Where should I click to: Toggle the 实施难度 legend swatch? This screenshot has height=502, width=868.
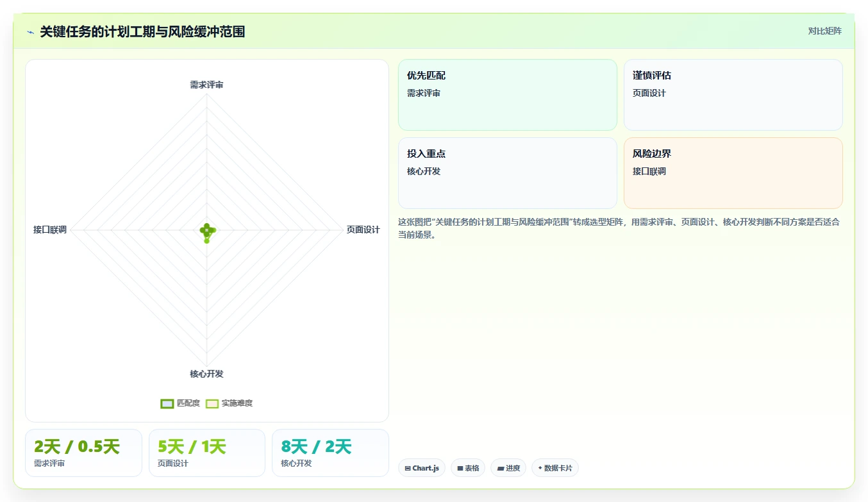[x=212, y=403]
